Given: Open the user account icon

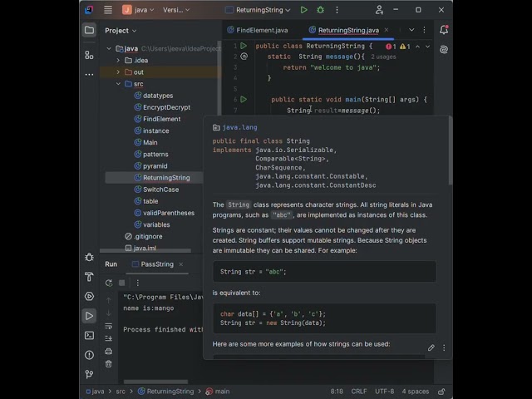Looking at the screenshot, I should point(379,10).
